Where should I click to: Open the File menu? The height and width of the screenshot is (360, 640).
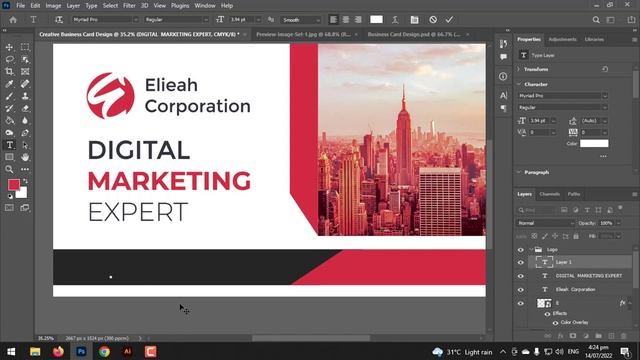click(20, 6)
